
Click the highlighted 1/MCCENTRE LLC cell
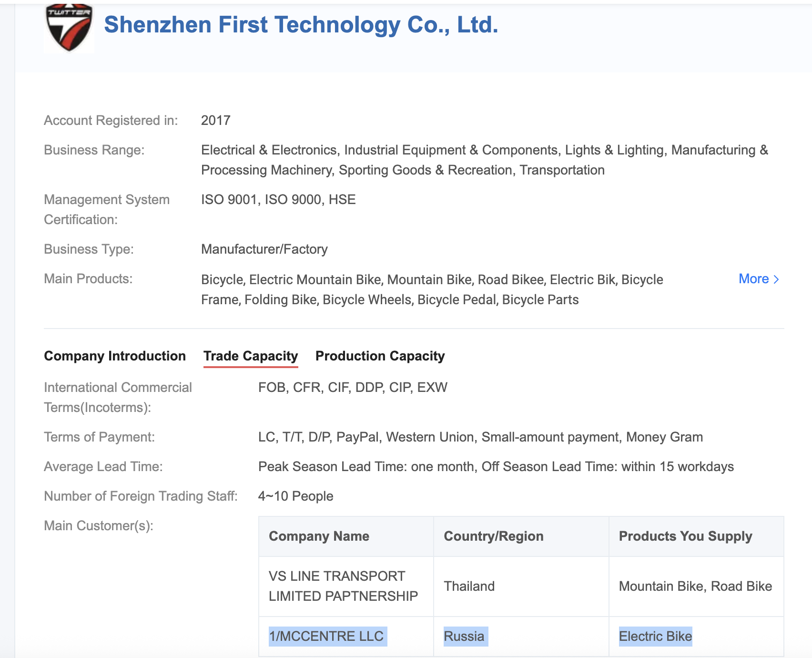click(x=326, y=637)
